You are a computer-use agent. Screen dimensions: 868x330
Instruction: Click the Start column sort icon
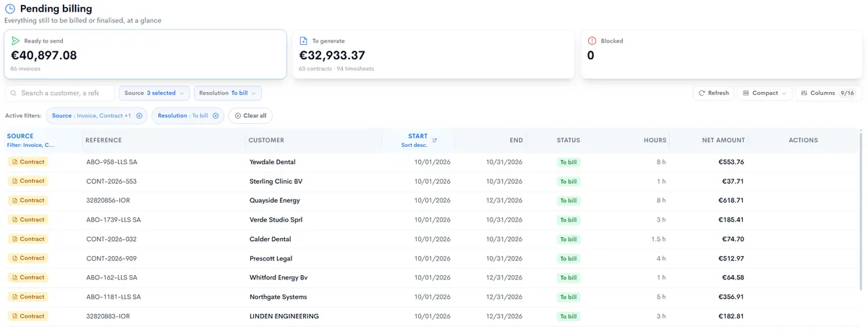(435, 140)
